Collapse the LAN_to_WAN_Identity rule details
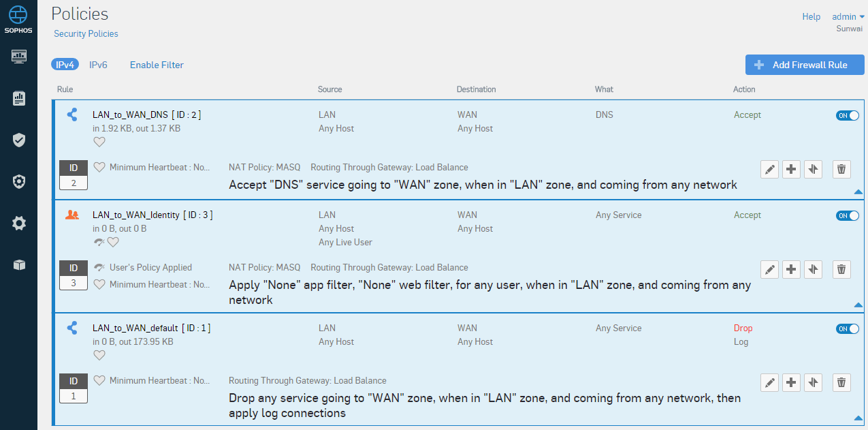Viewport: 868px width, 430px height. [858, 305]
